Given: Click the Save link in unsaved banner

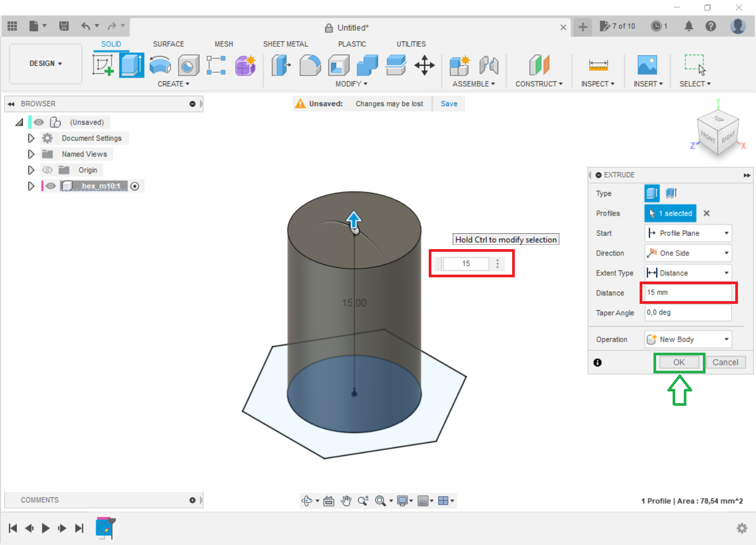Looking at the screenshot, I should coord(449,104).
